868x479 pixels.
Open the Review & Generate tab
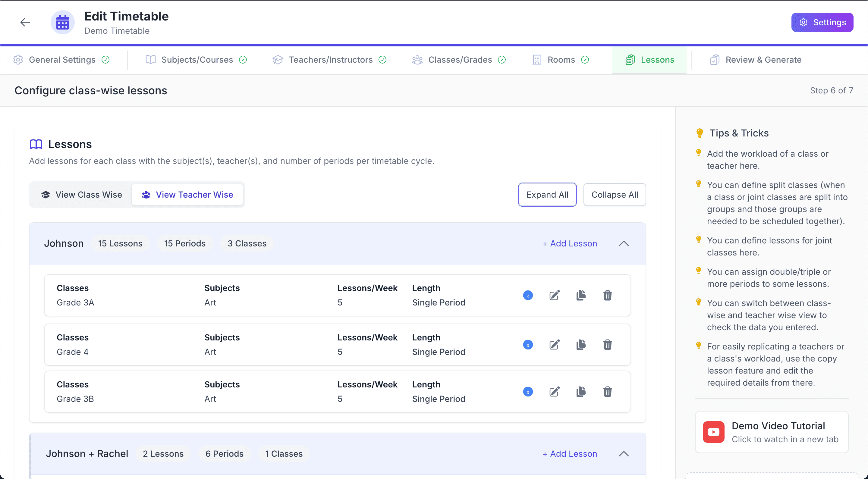[x=756, y=60]
